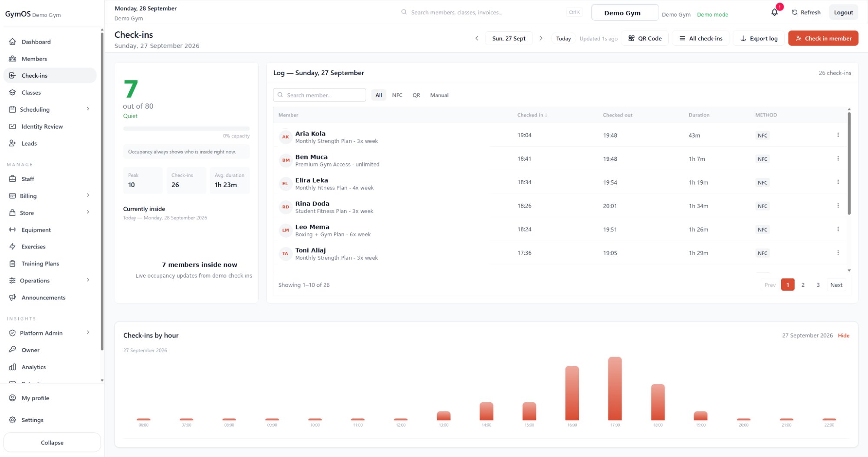Filter log by QR method
Image resolution: width=868 pixels, height=457 pixels.
click(416, 95)
